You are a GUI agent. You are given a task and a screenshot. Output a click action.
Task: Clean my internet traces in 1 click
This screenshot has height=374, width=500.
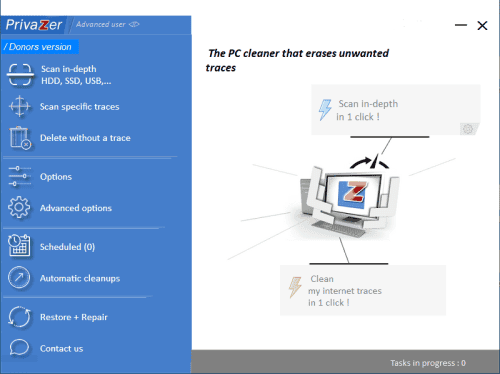click(x=363, y=290)
